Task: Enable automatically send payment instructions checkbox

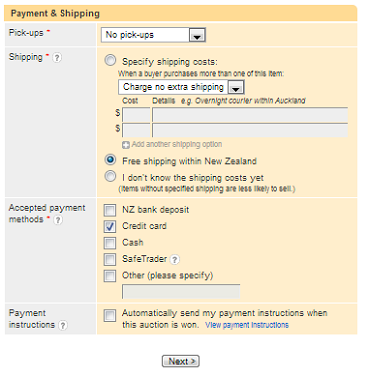Action: tap(110, 315)
